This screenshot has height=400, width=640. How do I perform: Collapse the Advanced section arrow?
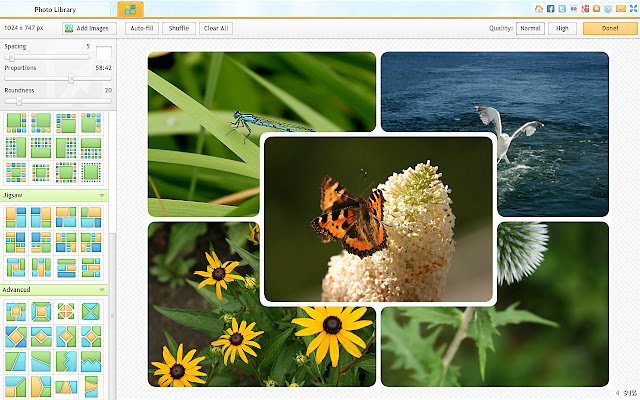point(102,290)
